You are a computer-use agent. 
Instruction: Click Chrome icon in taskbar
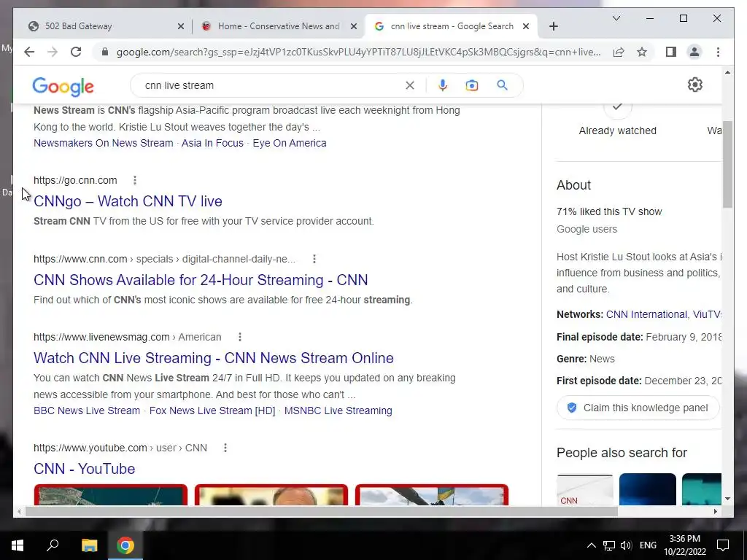125,545
